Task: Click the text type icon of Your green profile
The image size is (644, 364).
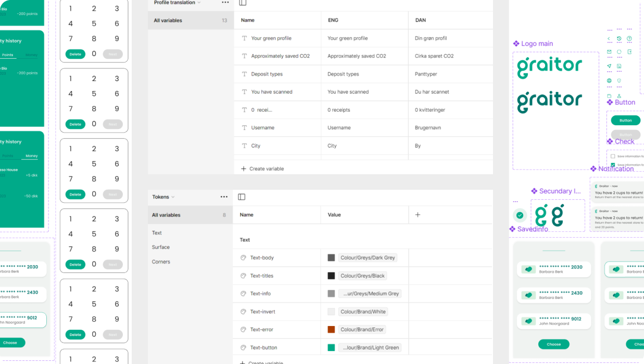Action: [x=244, y=38]
